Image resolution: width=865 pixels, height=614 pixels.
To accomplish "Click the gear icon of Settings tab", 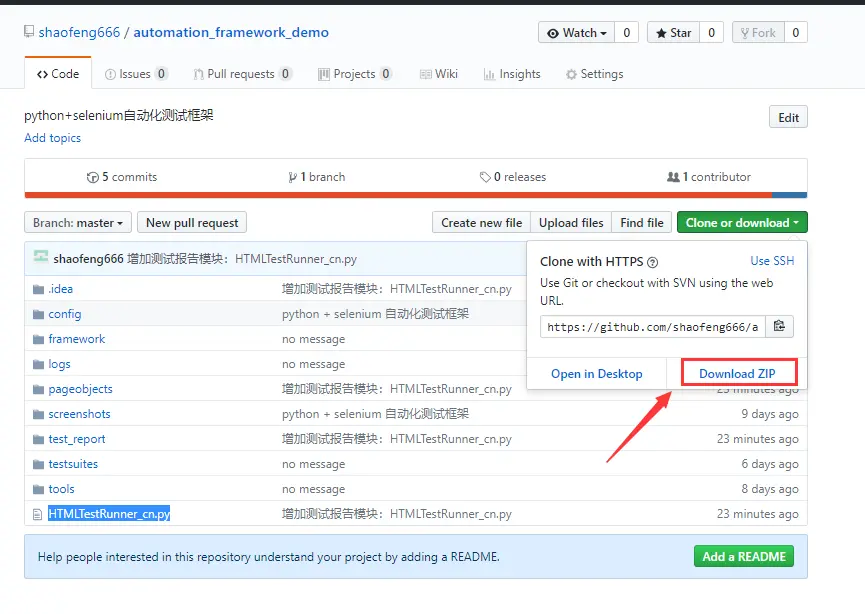I will [571, 74].
